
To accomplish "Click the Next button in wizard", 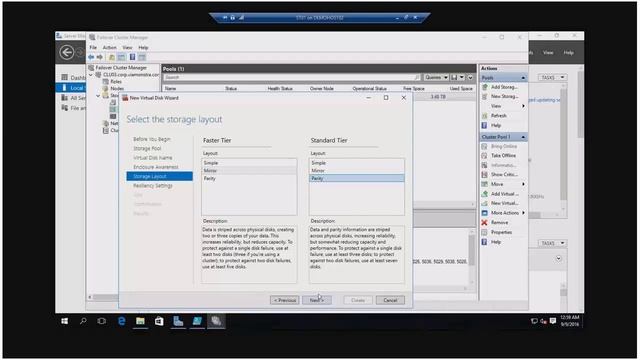I will click(317, 300).
